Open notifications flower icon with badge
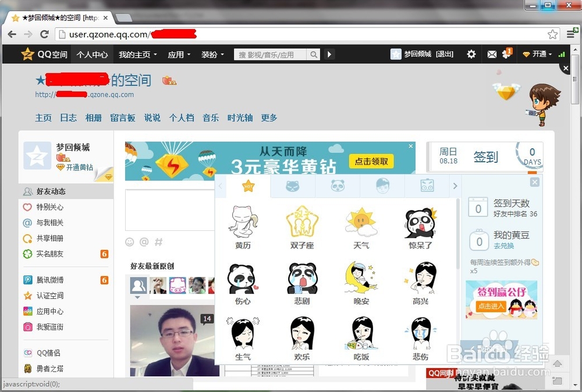 point(507,54)
